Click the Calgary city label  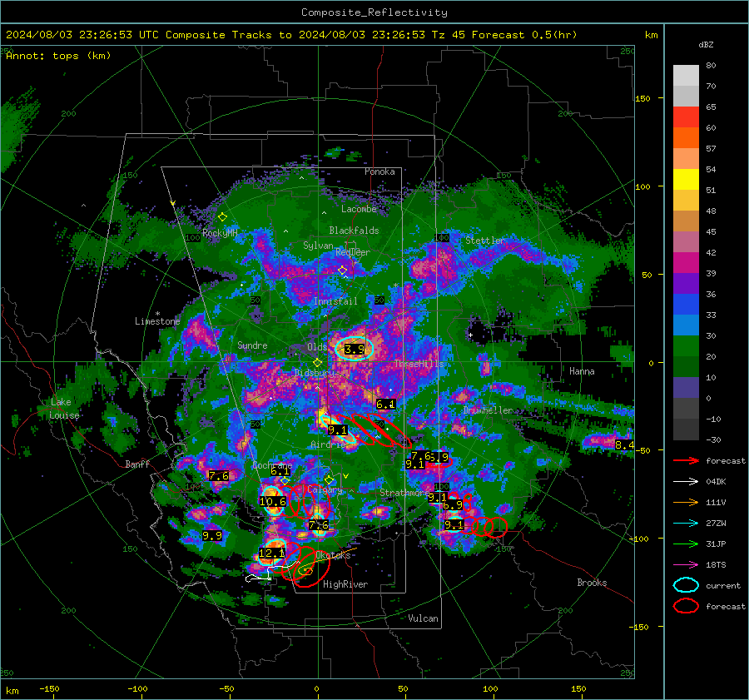coord(325,489)
